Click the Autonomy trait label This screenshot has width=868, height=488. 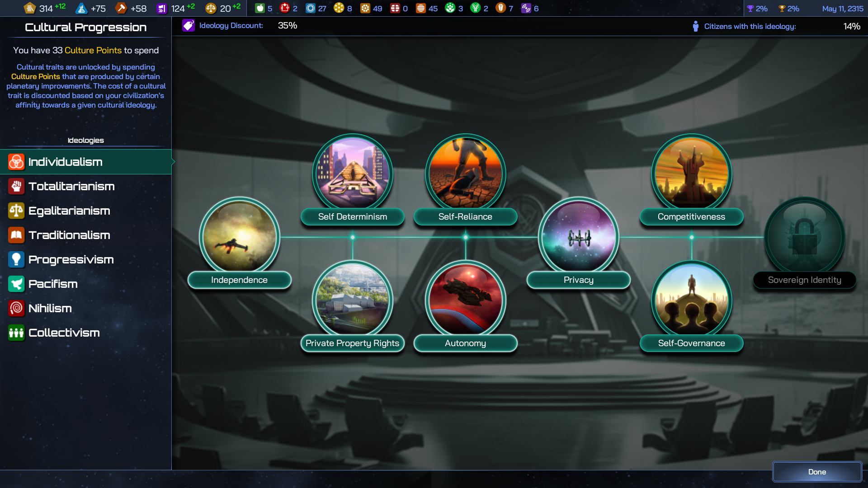tap(466, 343)
